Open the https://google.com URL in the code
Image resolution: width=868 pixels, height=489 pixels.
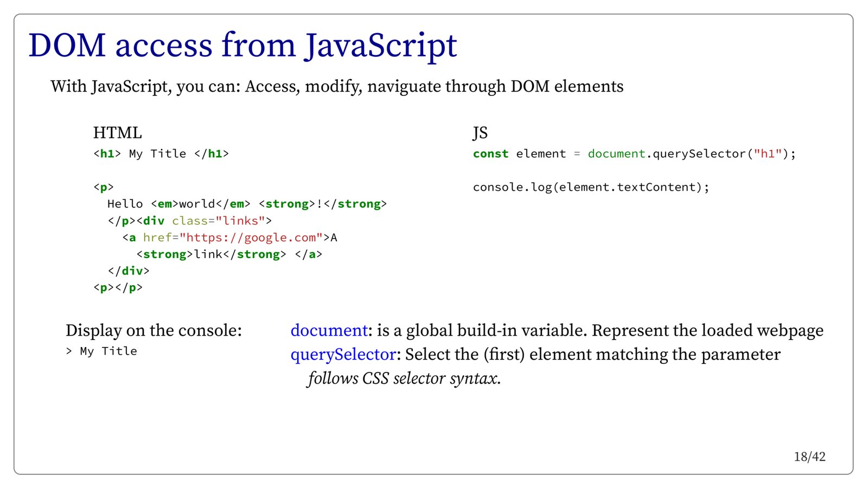pos(251,237)
